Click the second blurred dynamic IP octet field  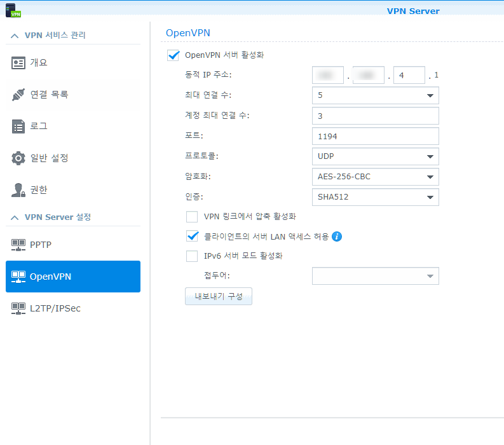(369, 75)
